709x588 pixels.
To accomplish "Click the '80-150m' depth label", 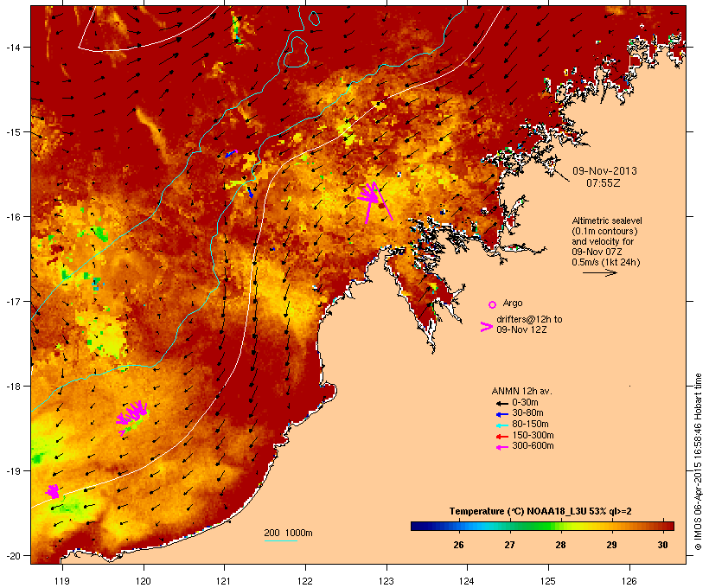I will [x=530, y=425].
